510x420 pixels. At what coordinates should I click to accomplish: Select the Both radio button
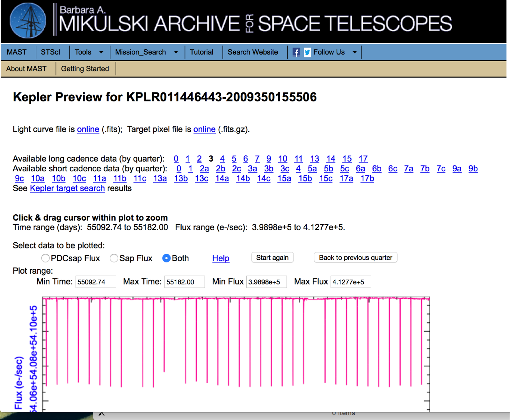(166, 258)
